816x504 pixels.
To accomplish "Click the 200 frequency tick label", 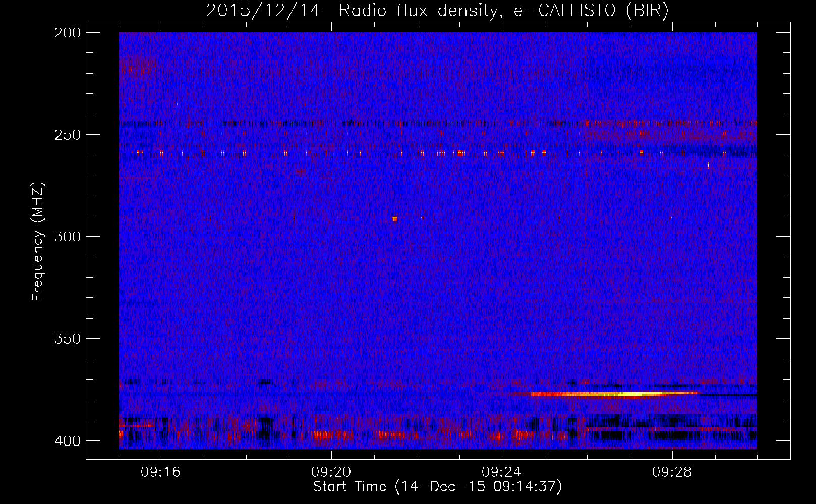I will 67,33.
